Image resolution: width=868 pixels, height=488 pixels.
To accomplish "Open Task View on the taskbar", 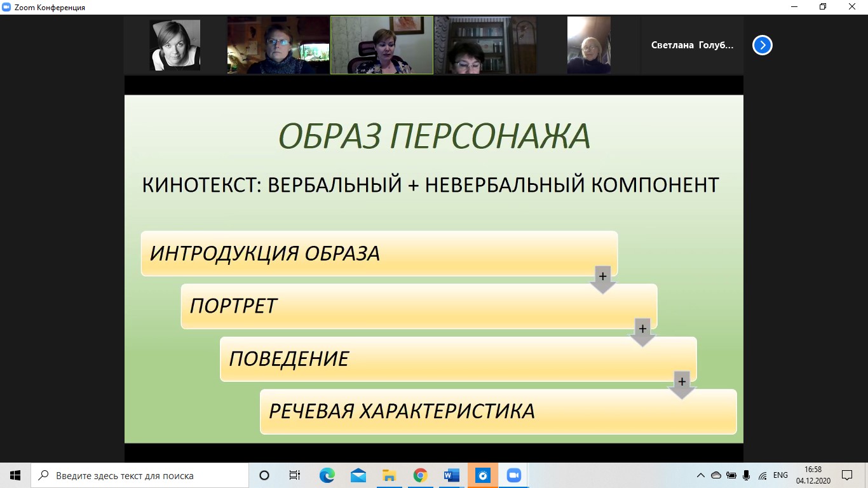I will click(295, 475).
